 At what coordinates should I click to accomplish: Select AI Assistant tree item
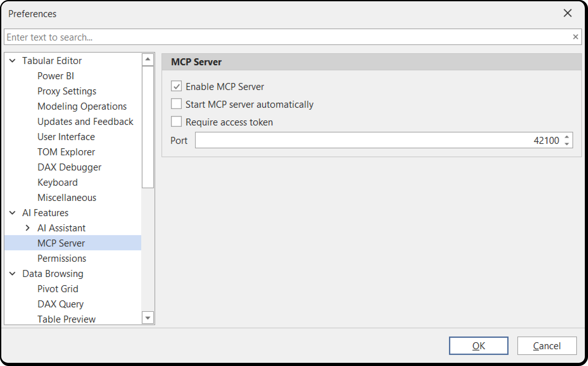point(61,228)
